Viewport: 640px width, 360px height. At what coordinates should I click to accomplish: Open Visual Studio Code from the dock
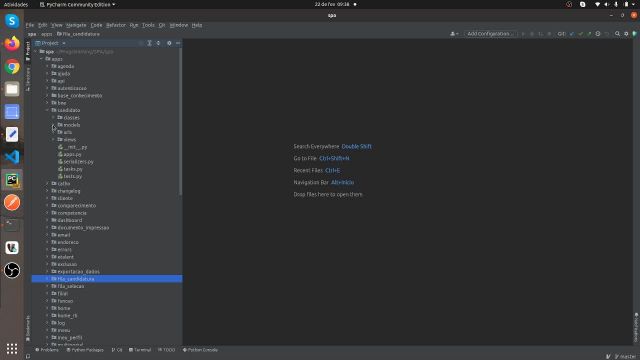(12, 157)
